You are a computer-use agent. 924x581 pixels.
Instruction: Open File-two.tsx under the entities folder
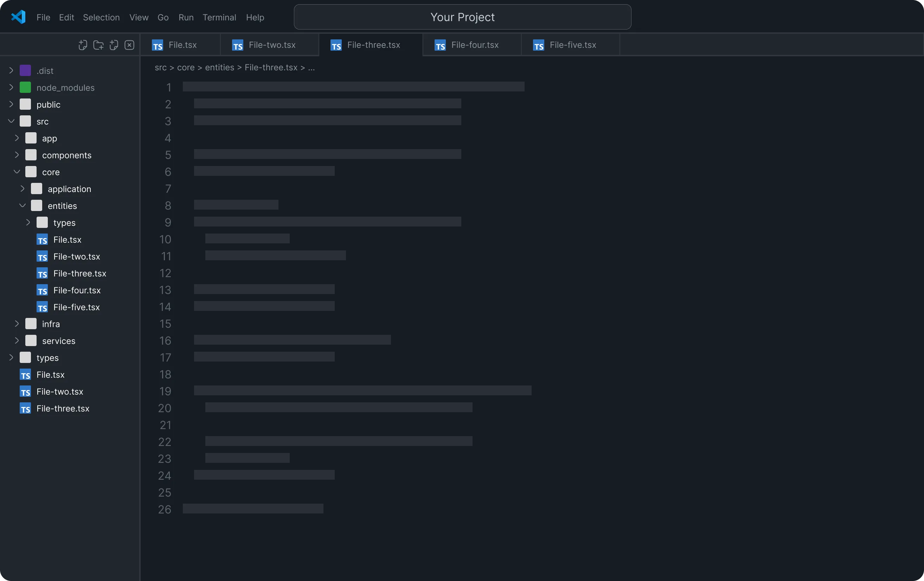[x=77, y=256]
